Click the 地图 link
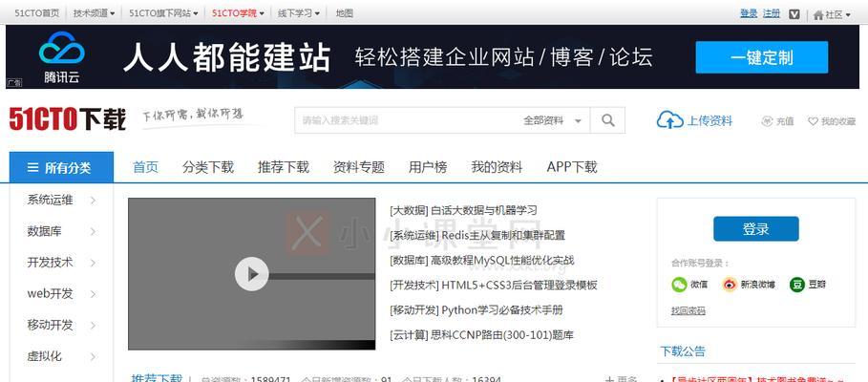The width and height of the screenshot is (868, 382). 345,13
